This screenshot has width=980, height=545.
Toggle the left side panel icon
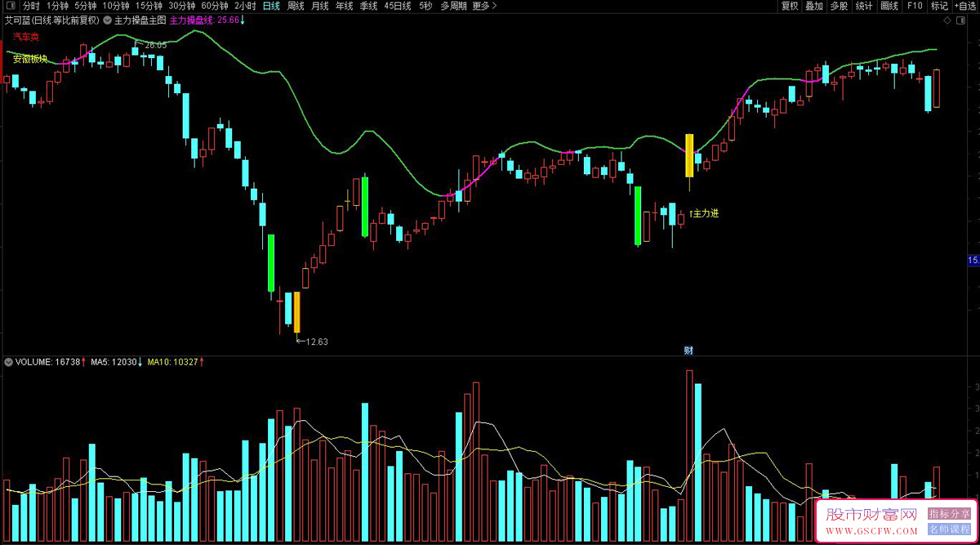coord(11,6)
